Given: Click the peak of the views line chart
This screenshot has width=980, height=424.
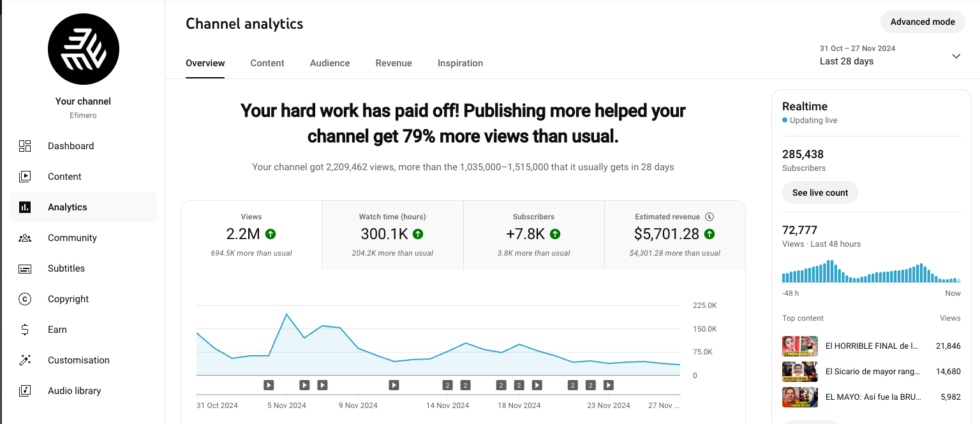Looking at the screenshot, I should point(286,314).
